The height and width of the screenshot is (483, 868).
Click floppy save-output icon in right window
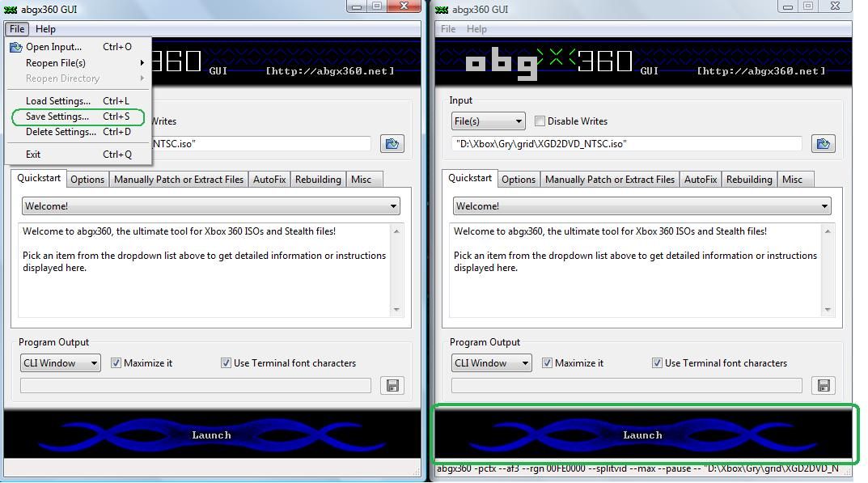[824, 386]
